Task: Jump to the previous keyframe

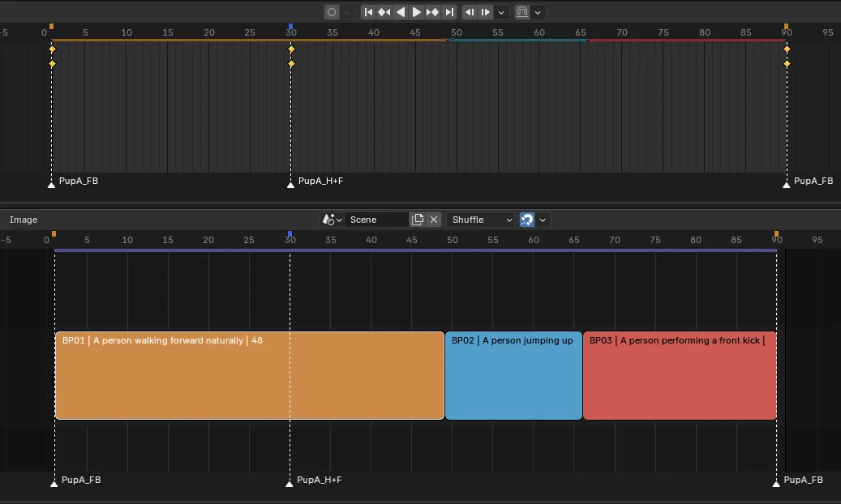Action: pyautogui.click(x=384, y=12)
